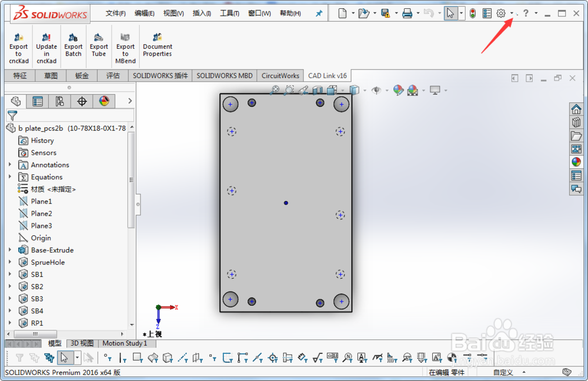
Task: Click the Save icon in title toolbar
Action: pos(385,14)
